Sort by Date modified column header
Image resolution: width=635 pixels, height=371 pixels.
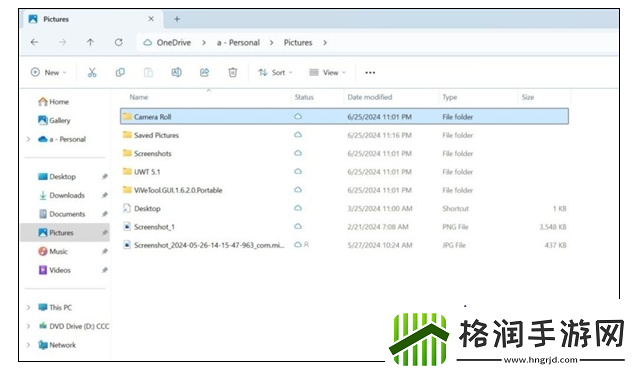click(370, 97)
